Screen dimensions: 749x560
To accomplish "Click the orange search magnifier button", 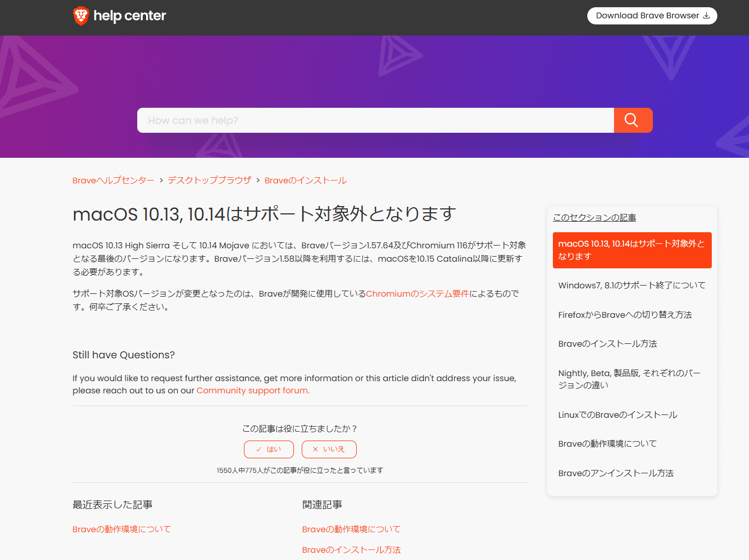I will click(x=633, y=120).
